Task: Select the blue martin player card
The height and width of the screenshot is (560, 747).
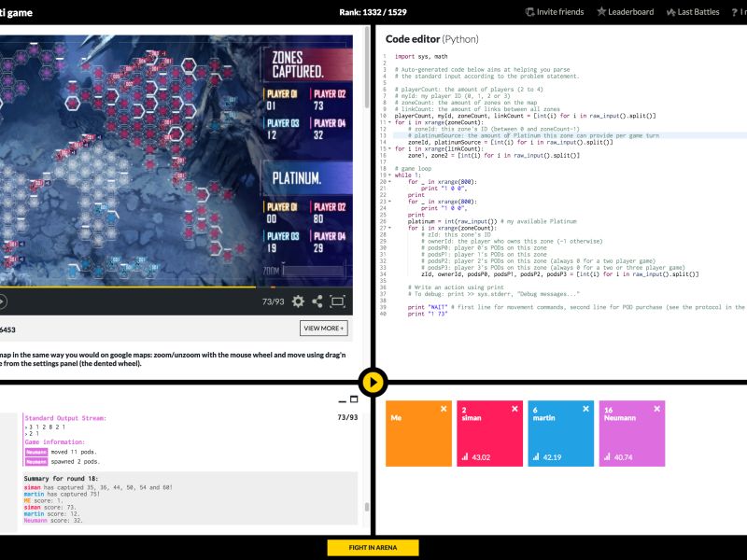Action: tap(561, 433)
